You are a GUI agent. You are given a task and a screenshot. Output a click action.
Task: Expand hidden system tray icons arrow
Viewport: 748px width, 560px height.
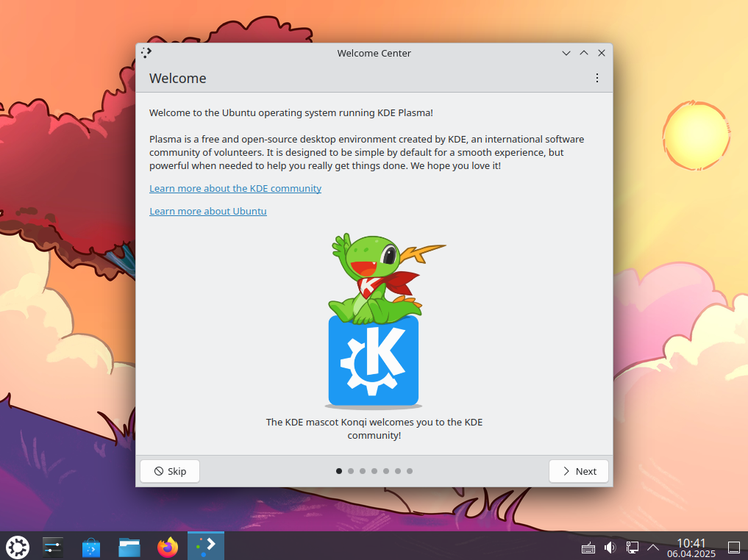pyautogui.click(x=653, y=548)
